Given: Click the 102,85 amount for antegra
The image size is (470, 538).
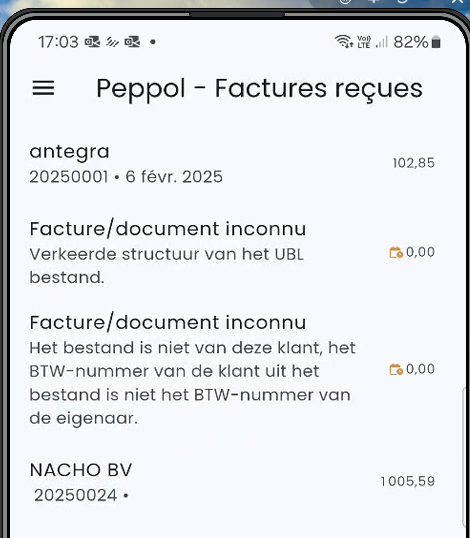Looking at the screenshot, I should pos(414,163).
